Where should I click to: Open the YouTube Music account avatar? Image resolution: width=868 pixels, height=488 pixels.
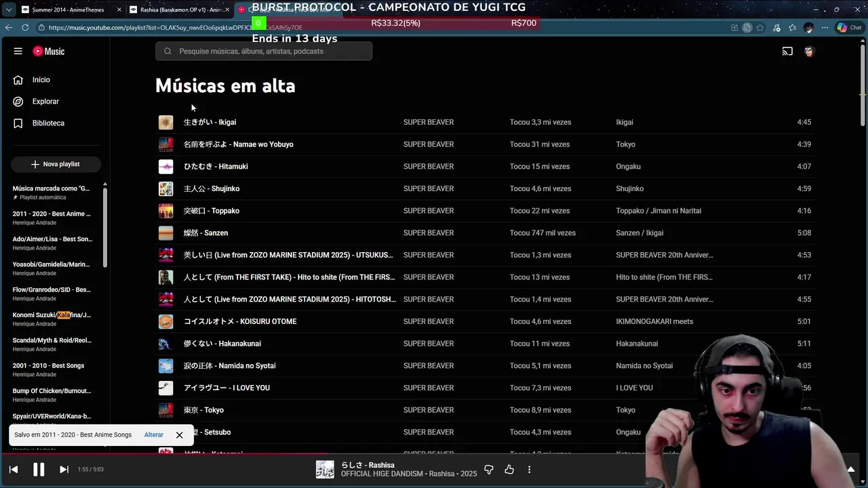(x=809, y=52)
